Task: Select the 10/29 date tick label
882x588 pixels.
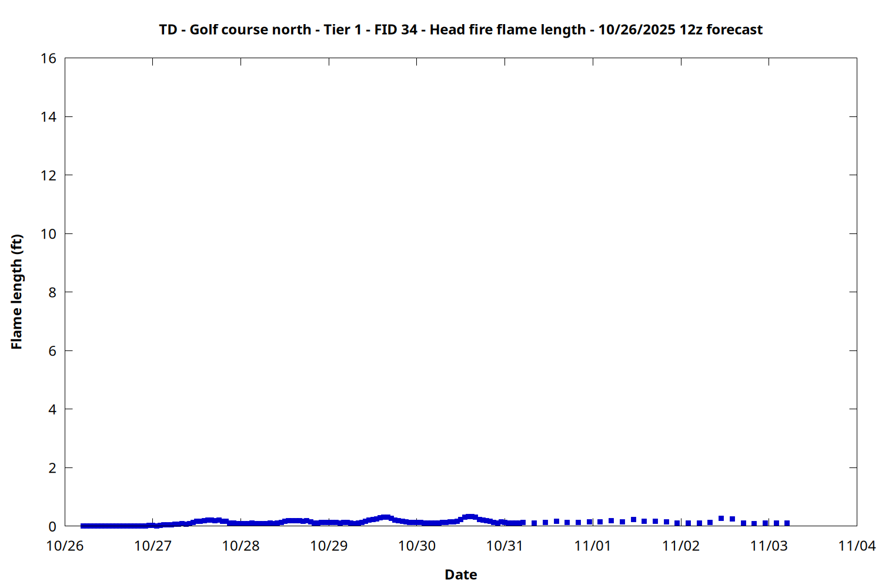Action: (x=329, y=546)
